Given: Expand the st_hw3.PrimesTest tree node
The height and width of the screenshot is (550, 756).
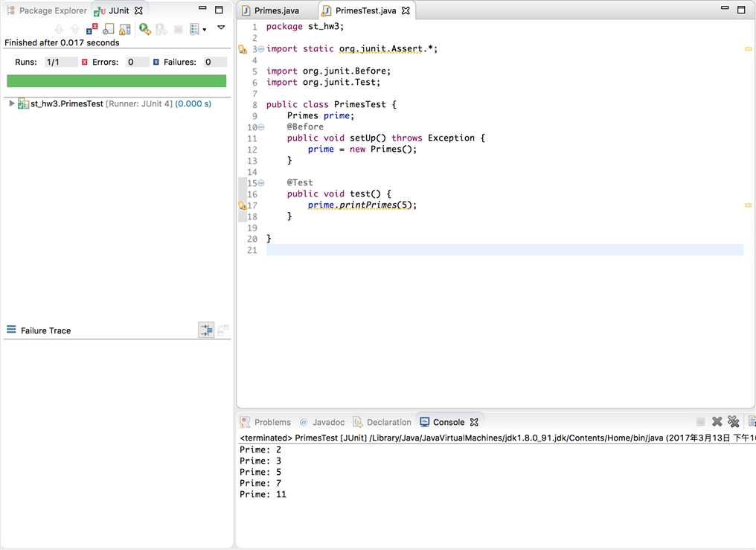Looking at the screenshot, I should coord(12,103).
